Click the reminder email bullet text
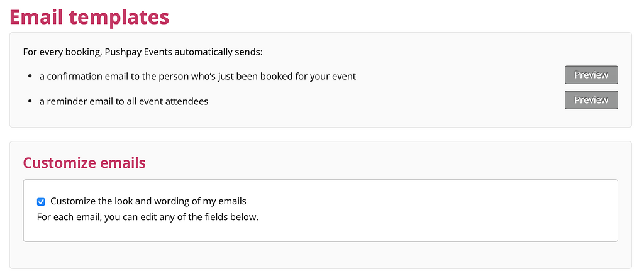Viewport: 644px width, 276px height. 123,101
